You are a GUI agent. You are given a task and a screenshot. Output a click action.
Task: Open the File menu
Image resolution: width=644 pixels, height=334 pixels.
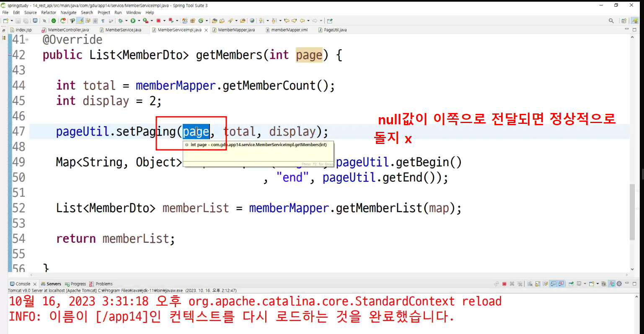(x=5, y=13)
